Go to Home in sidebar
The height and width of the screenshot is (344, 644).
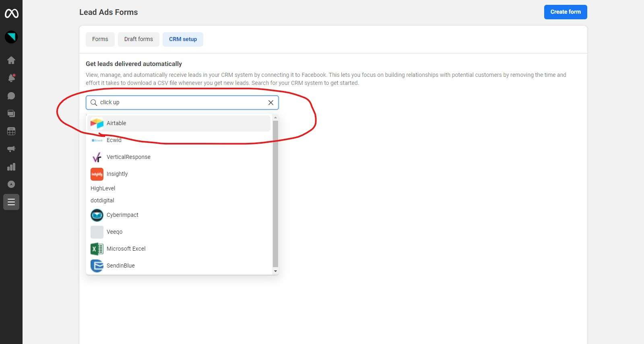pyautogui.click(x=11, y=60)
